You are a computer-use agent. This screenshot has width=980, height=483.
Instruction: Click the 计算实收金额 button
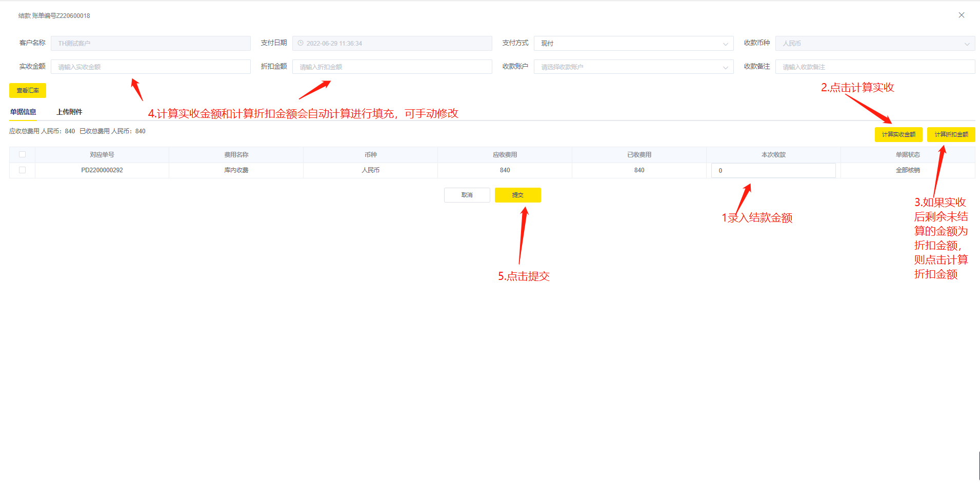click(898, 134)
